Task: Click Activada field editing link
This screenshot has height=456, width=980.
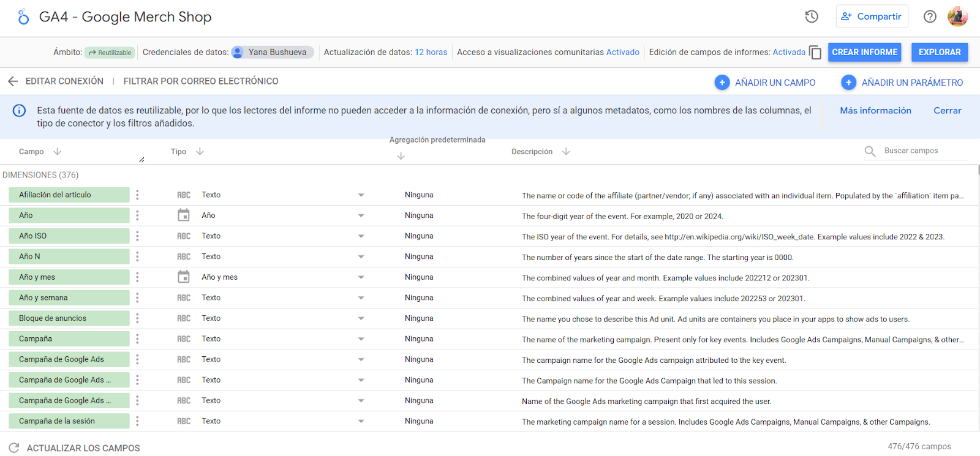Action: [x=789, y=53]
